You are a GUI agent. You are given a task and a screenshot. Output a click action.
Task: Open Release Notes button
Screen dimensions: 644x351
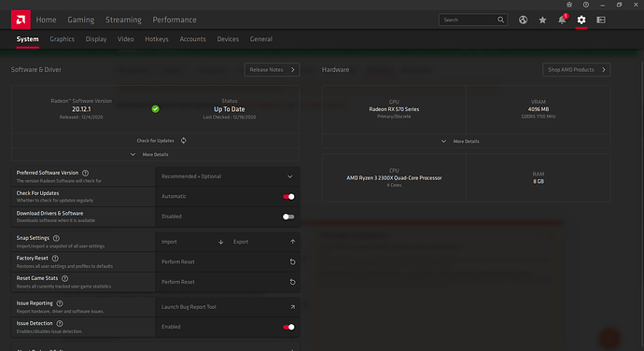272,70
